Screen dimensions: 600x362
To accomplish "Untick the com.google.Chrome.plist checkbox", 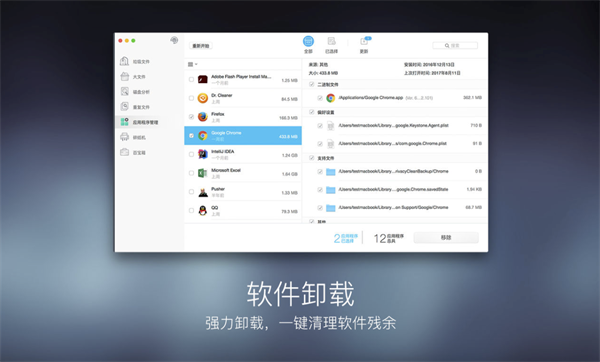I will pos(320,144).
